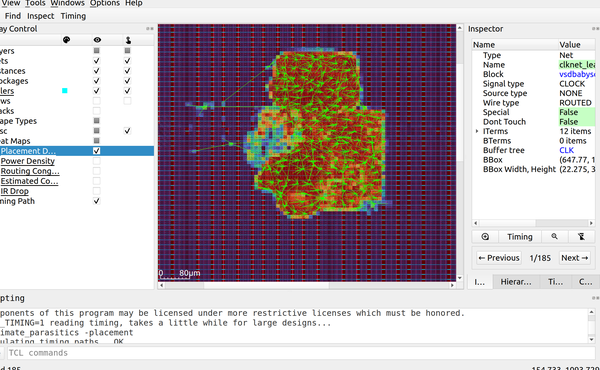Expand the ITerms row in Inspector
600x370 pixels.
point(477,131)
